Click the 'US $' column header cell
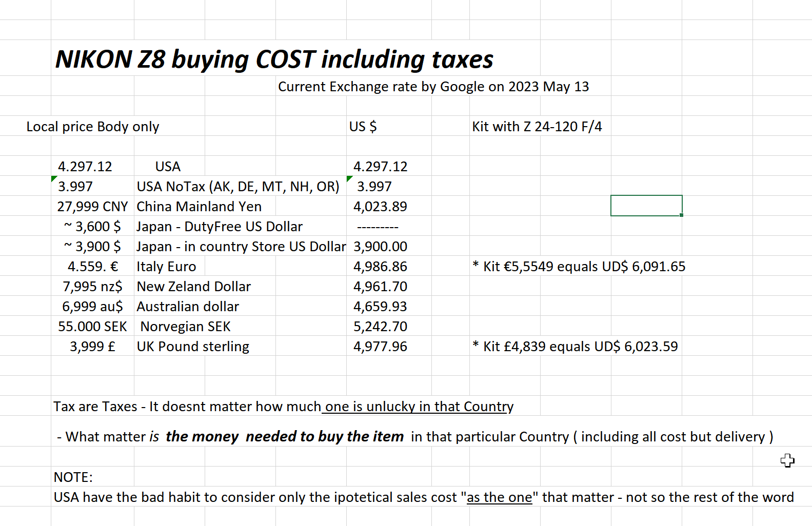This screenshot has height=526, width=812. [363, 127]
